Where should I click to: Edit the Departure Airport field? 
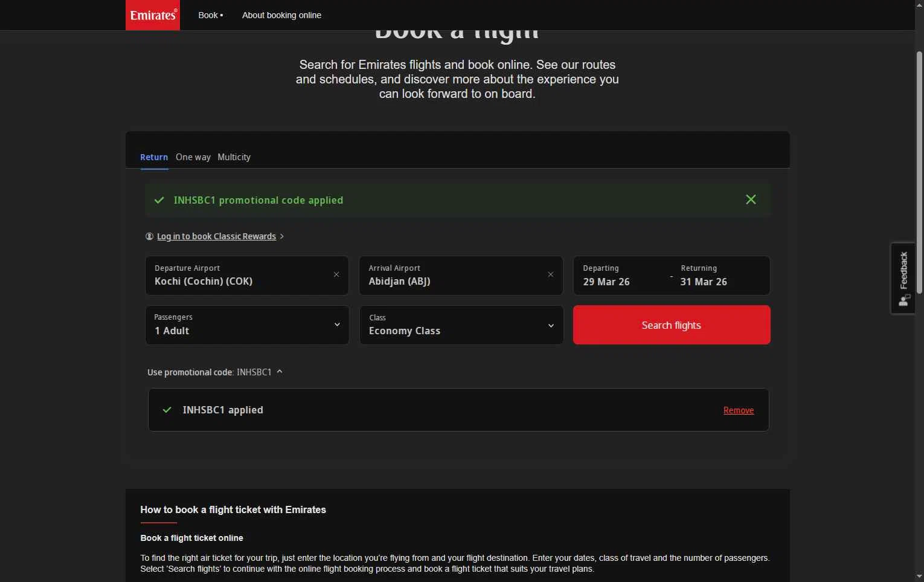pyautogui.click(x=247, y=276)
